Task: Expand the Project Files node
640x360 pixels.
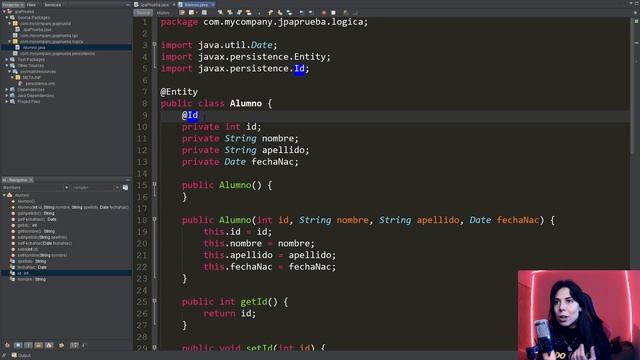Action: (7, 101)
